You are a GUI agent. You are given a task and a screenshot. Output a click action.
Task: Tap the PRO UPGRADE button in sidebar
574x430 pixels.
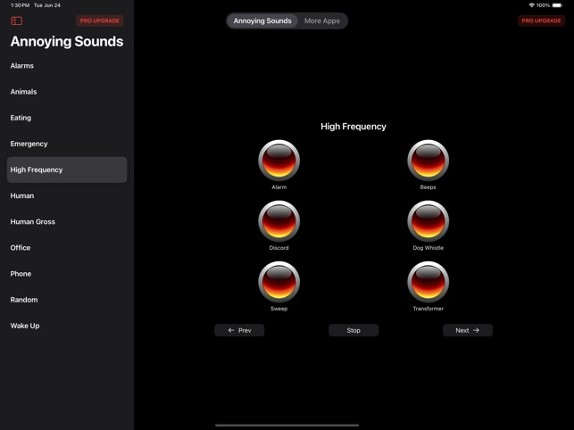coord(100,21)
